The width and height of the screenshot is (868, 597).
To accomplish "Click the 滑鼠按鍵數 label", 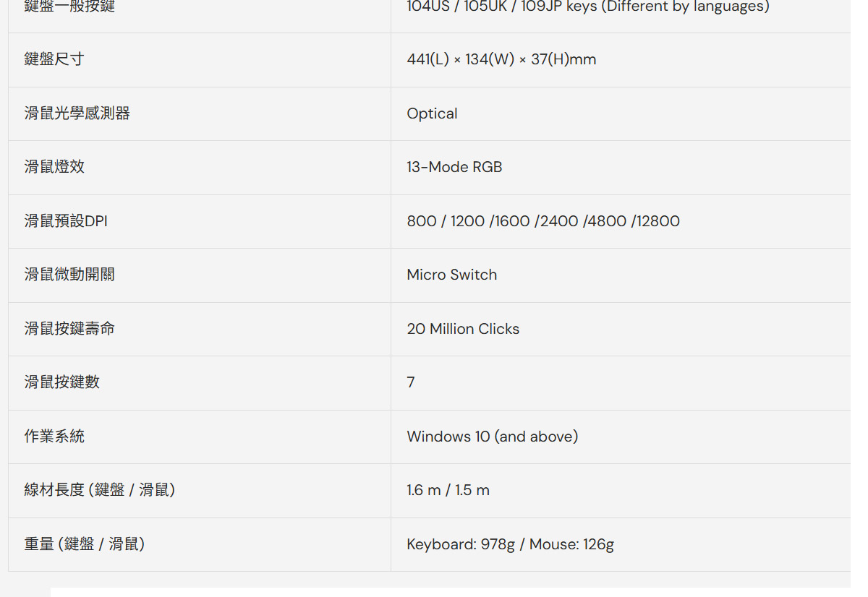I will pyautogui.click(x=62, y=382).
